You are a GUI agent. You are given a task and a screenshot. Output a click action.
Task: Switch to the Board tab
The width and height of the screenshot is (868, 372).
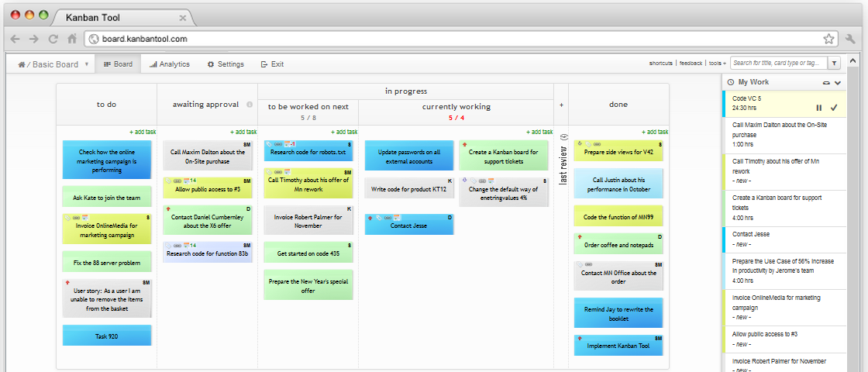(x=118, y=64)
